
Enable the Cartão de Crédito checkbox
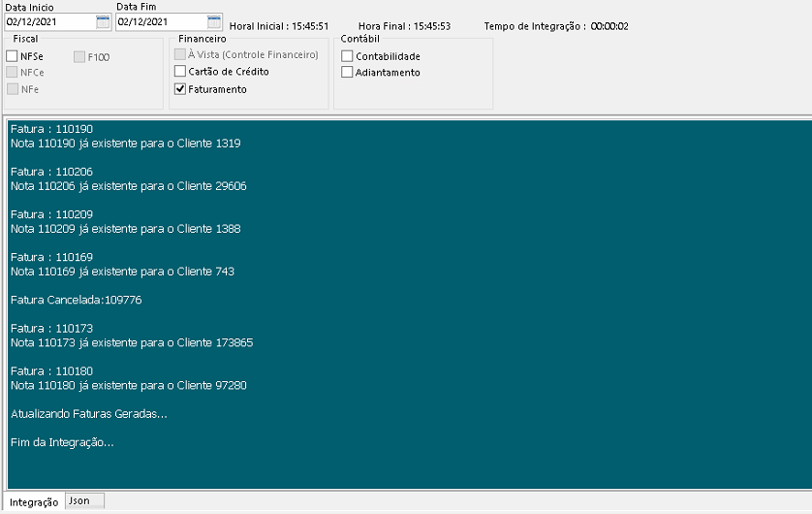click(x=179, y=71)
